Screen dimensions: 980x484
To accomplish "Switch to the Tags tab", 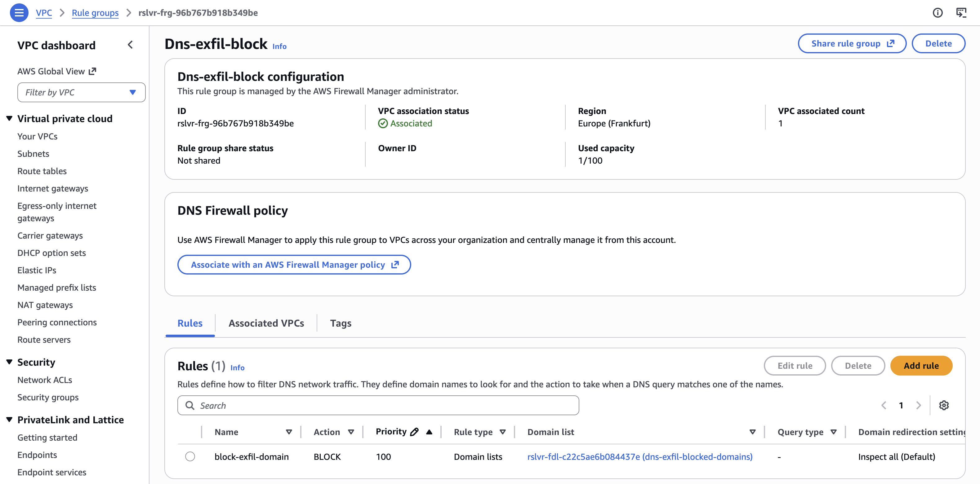I will 341,323.
